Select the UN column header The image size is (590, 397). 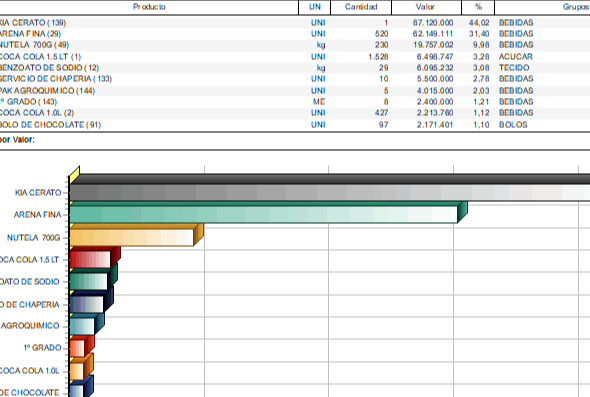pyautogui.click(x=315, y=7)
